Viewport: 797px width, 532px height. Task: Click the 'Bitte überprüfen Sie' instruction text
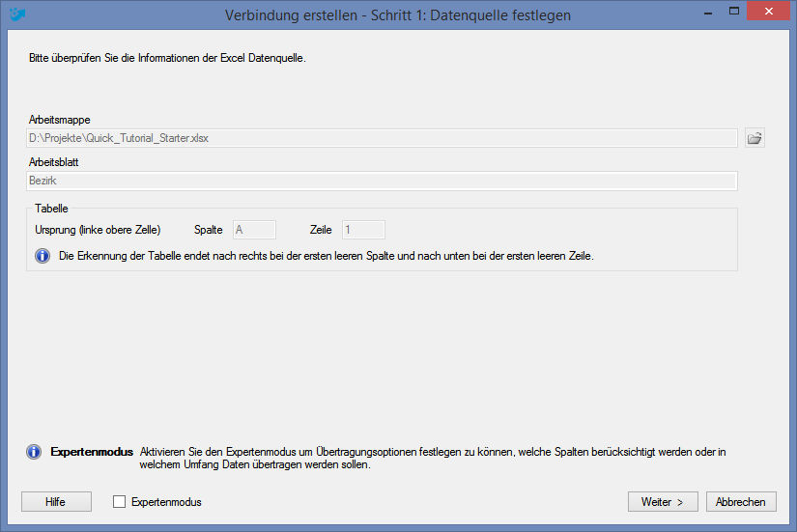167,58
